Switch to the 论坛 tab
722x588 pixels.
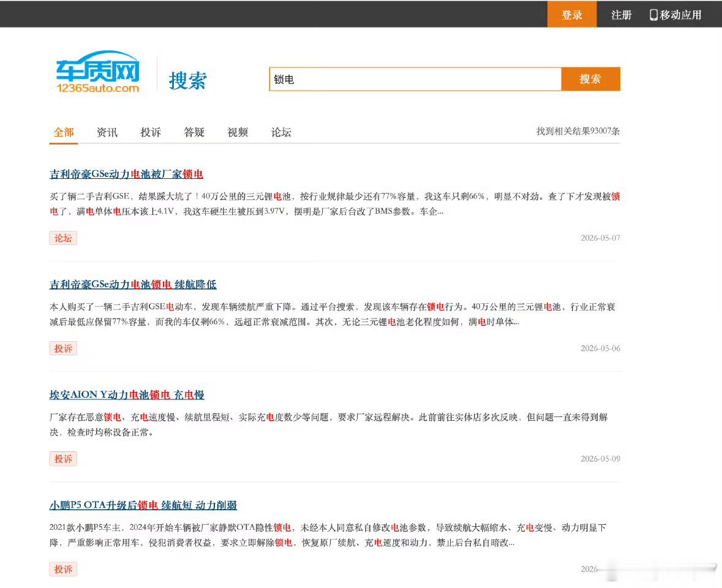[x=281, y=133]
